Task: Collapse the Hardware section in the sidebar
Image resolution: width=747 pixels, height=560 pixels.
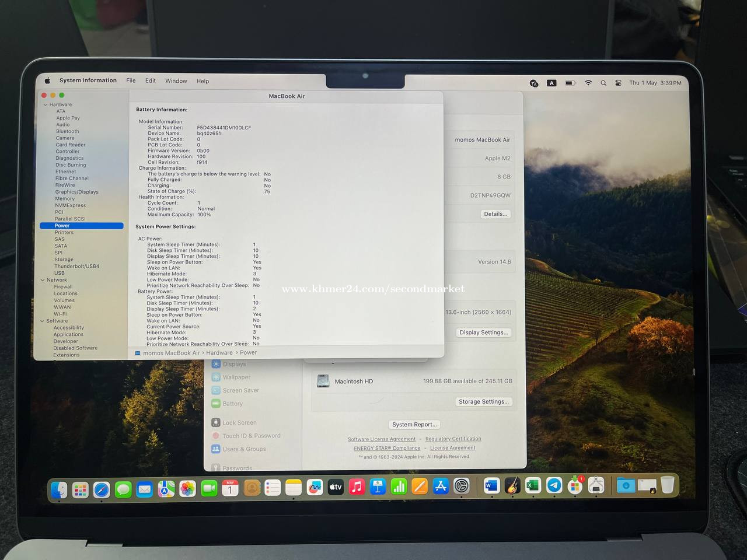Action: [46, 105]
